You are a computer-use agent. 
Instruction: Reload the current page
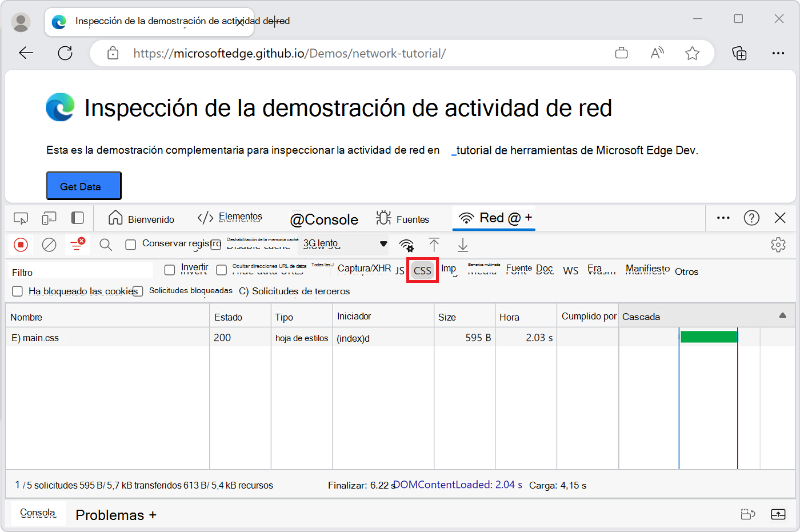click(65, 53)
